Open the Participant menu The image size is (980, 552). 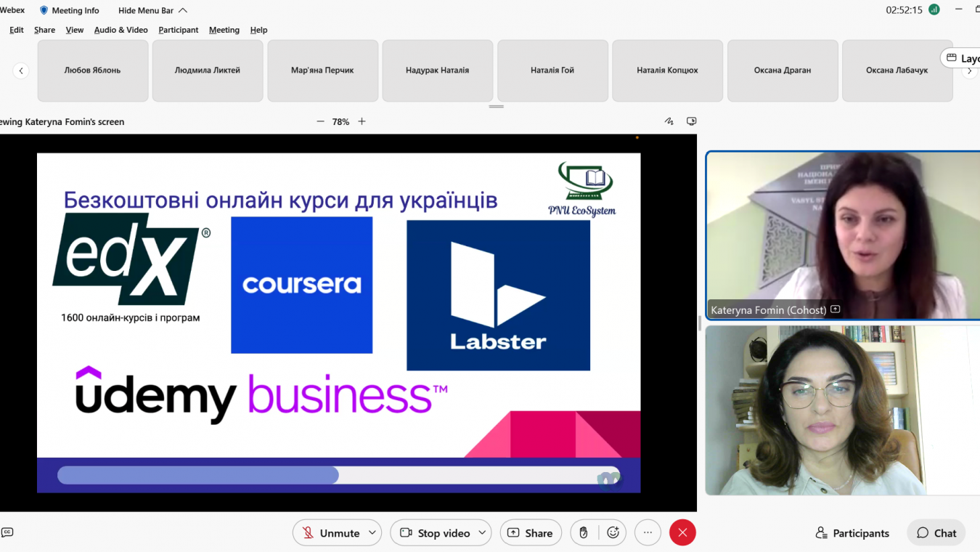pos(179,30)
